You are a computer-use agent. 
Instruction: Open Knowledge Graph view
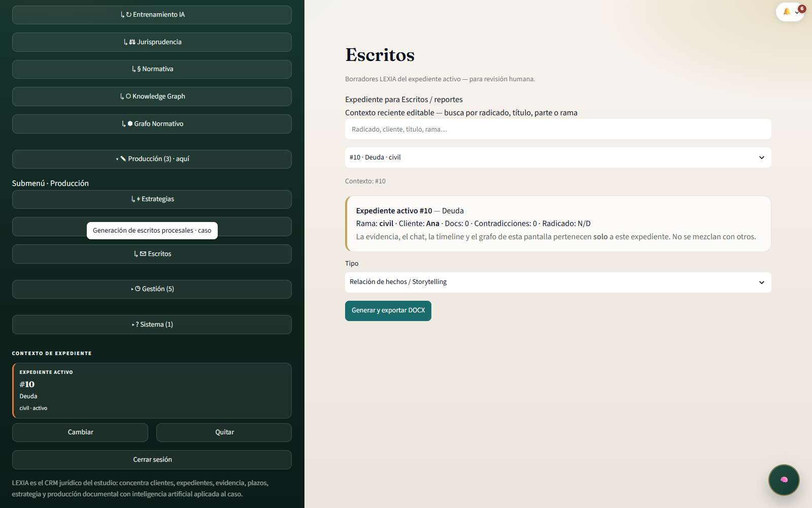coord(152,97)
